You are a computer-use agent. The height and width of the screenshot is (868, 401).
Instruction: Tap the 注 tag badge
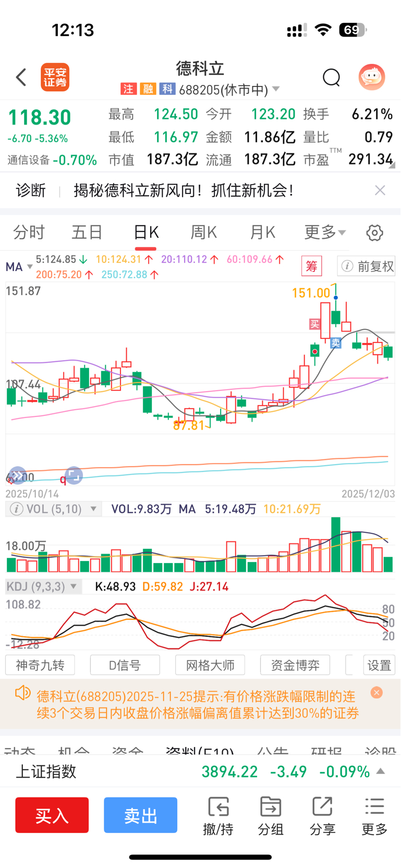pyautogui.click(x=128, y=89)
